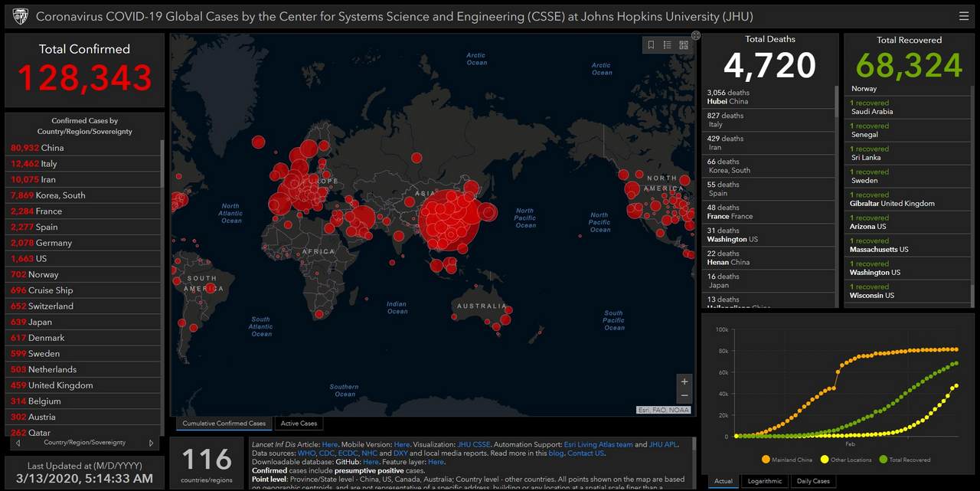The width and height of the screenshot is (980, 491).
Task: Open the GitHub 'Here' database link
Action: coord(371,462)
